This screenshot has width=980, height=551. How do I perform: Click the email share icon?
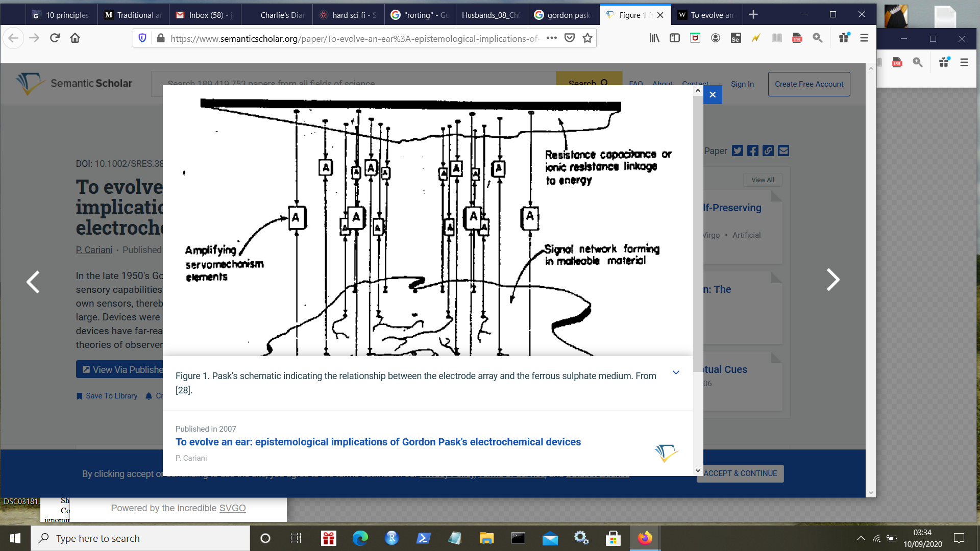coord(783,151)
